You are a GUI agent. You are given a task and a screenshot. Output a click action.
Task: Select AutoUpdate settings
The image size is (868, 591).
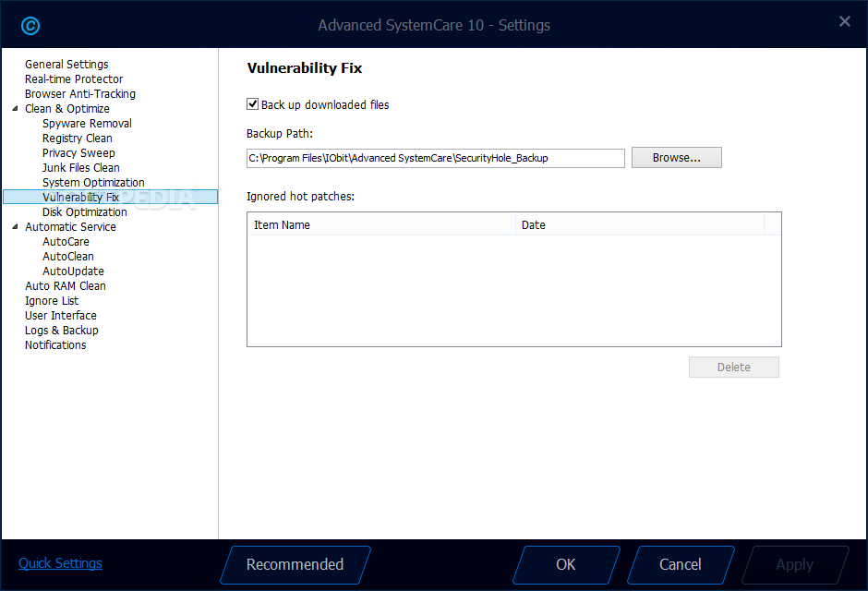pyautogui.click(x=73, y=271)
